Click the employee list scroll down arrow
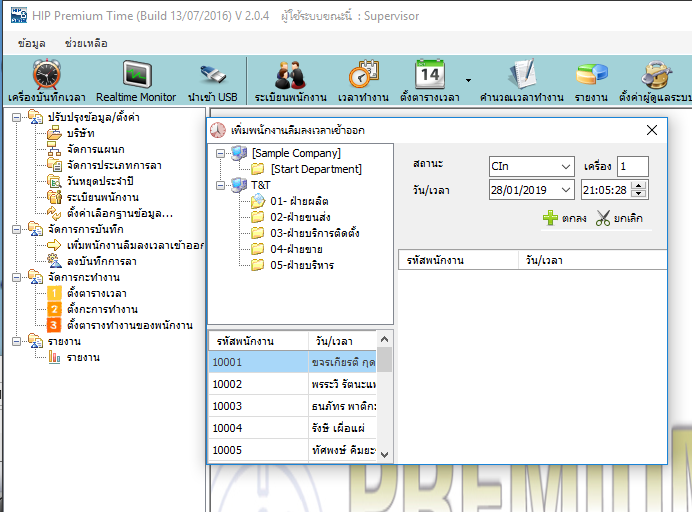 [x=385, y=455]
